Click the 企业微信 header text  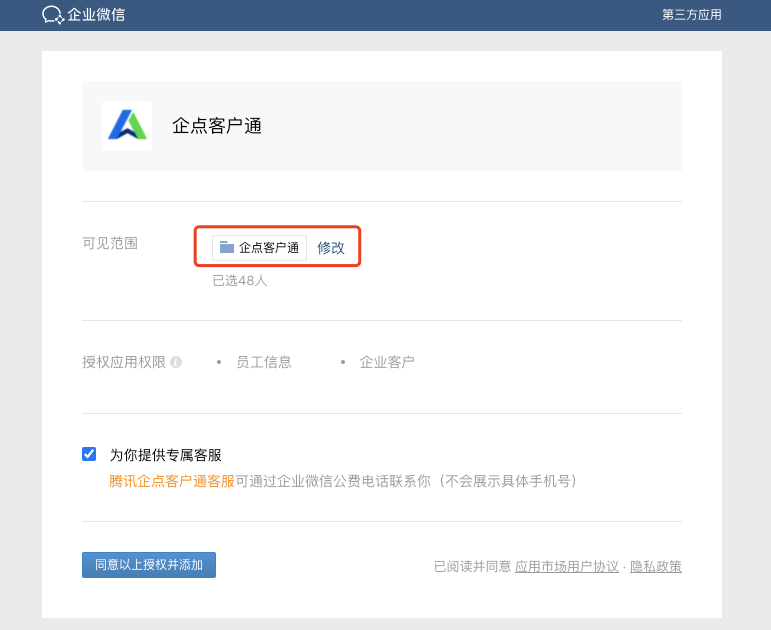96,15
